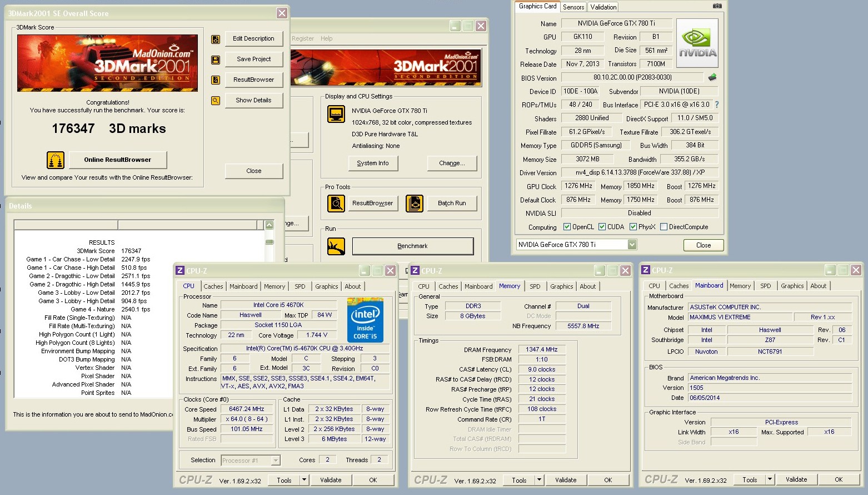Open the Processor #1 selection dropdown
The width and height of the screenshot is (868, 495).
pos(276,461)
